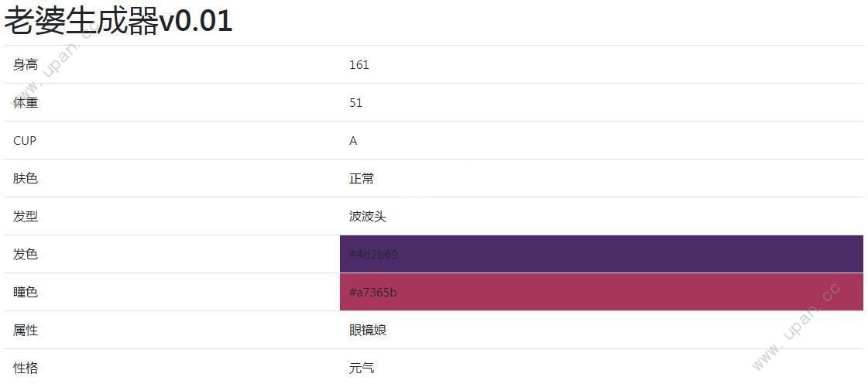Select the 发色 row label
The height and width of the screenshot is (384, 868).
click(x=26, y=254)
